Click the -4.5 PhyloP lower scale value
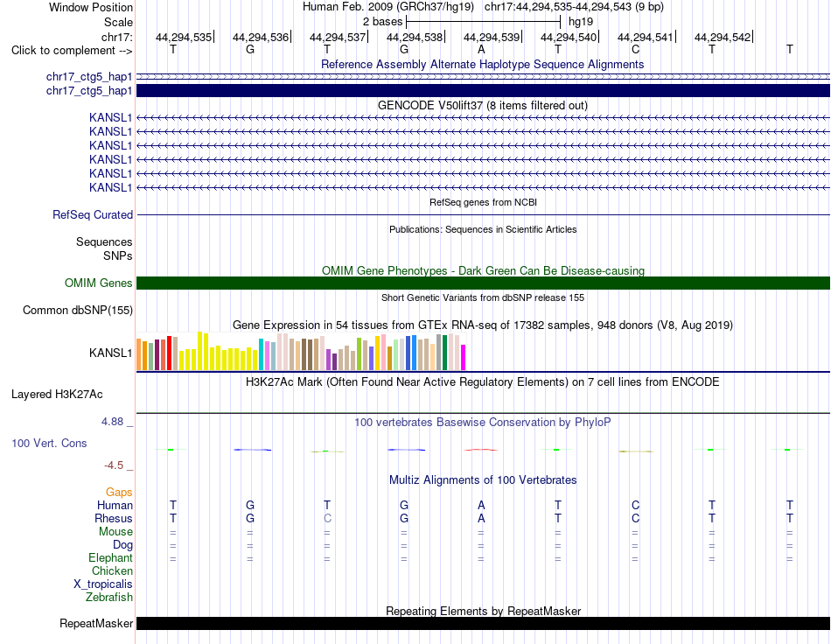 pyautogui.click(x=114, y=465)
